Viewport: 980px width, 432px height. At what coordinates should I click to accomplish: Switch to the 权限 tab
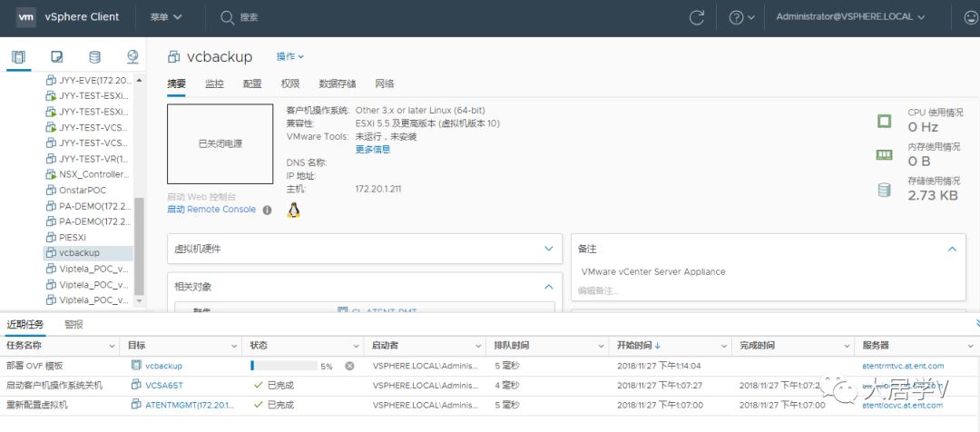click(290, 83)
